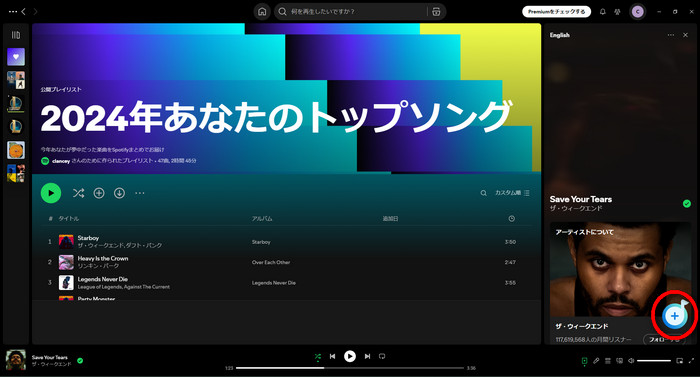Open more options dots next to the download icon
Screen dimensions: 700x377
point(140,193)
